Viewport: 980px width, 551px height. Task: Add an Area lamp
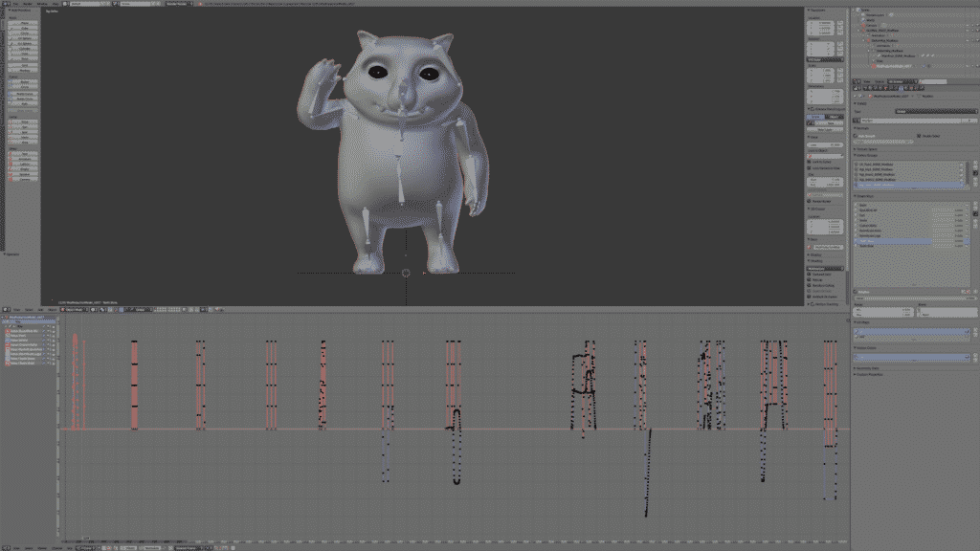tap(24, 143)
